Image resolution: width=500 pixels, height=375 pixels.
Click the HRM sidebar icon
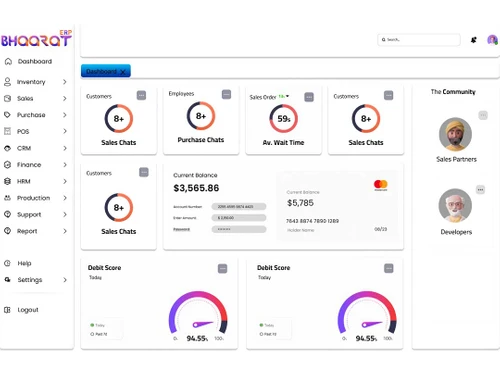click(7, 181)
